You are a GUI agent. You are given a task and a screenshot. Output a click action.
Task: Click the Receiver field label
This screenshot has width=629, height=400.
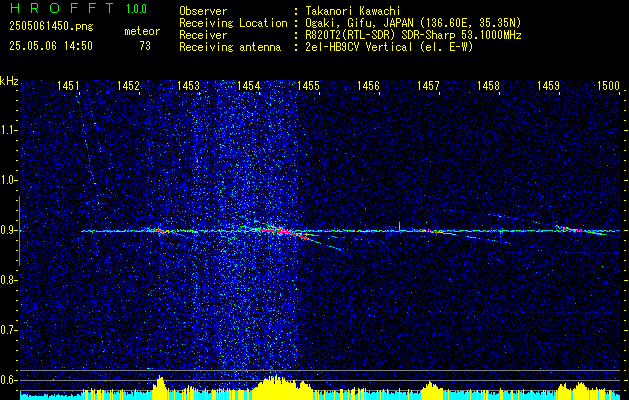[203, 35]
